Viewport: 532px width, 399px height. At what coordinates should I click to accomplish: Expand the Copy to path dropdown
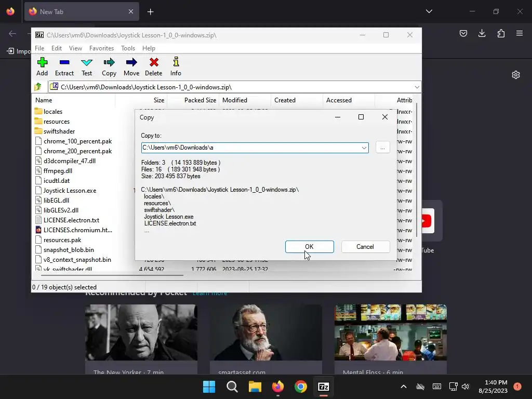[x=364, y=148]
